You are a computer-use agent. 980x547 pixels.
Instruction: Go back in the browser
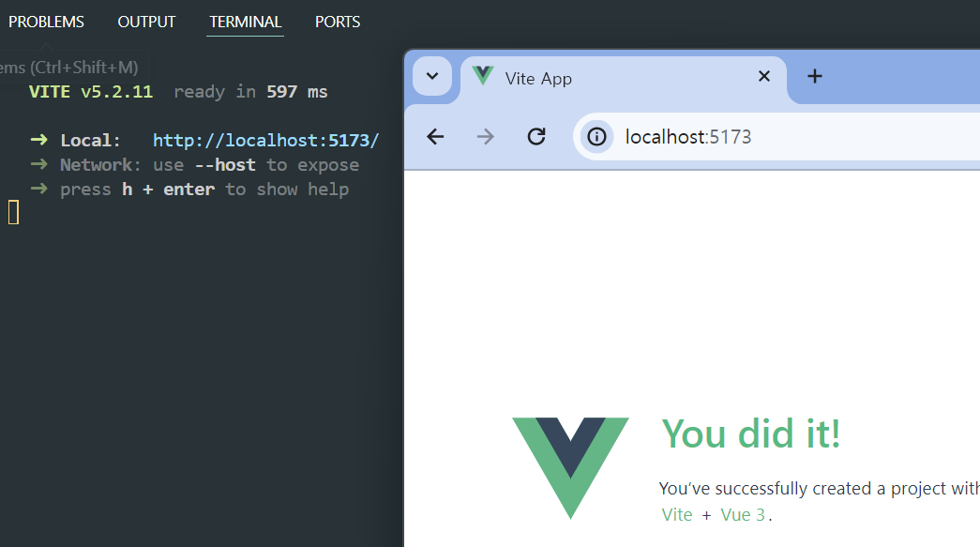coord(435,136)
